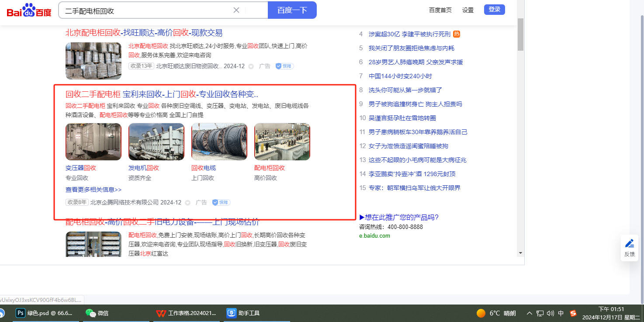The width and height of the screenshot is (644, 322).
Task: Click the Baidu logo
Action: tap(29, 10)
